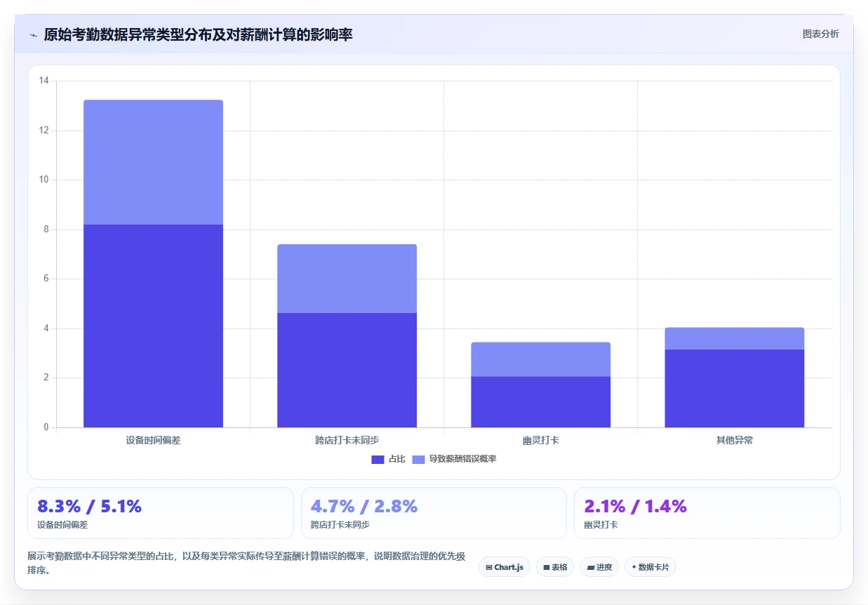Click the 设备时间偏差 caption in the first stat card
The height and width of the screenshot is (605, 868).
point(62,524)
